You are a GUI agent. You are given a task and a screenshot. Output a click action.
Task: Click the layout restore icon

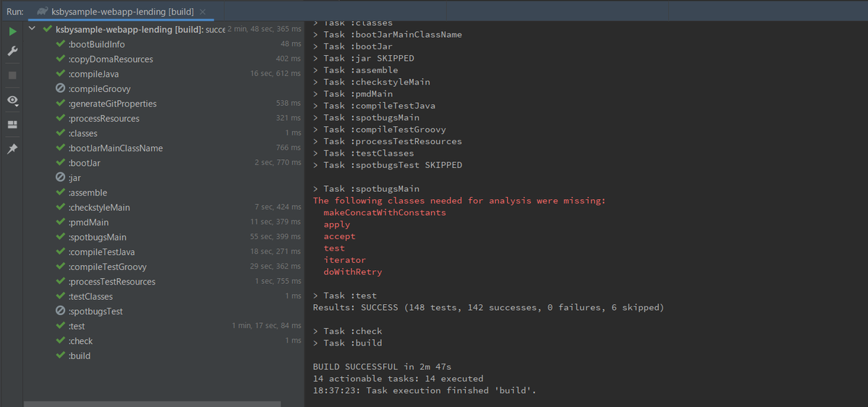[12, 125]
